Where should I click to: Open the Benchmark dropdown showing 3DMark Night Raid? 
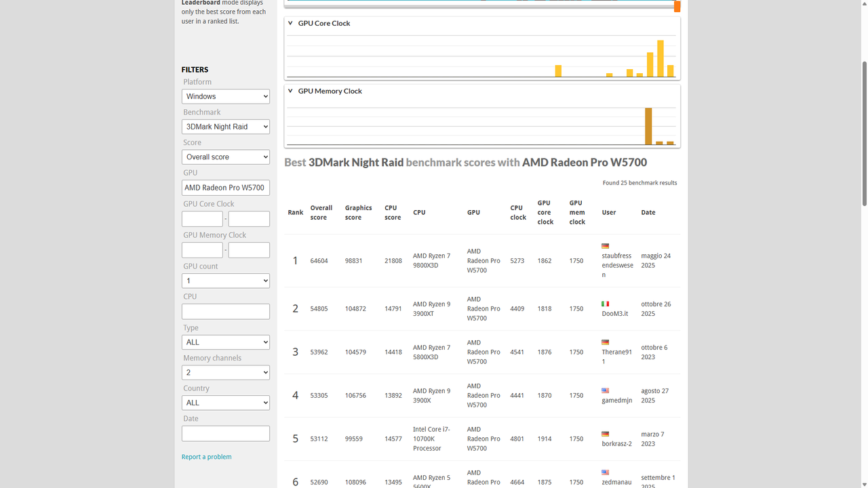pyautogui.click(x=226, y=127)
